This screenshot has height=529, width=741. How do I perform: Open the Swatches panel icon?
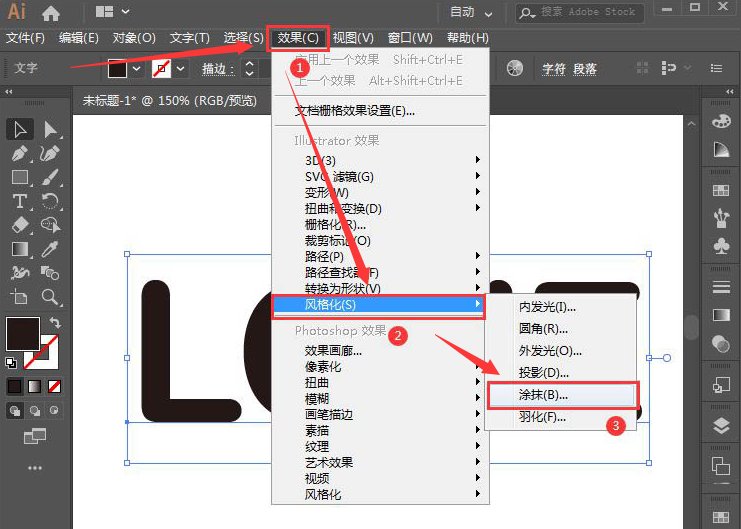pos(721,191)
